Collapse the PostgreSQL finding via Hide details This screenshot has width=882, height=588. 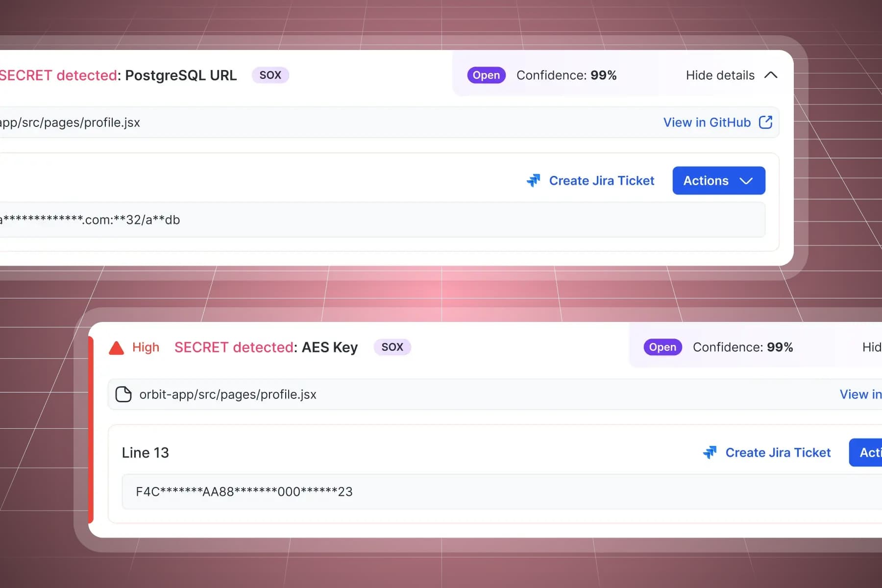point(720,75)
